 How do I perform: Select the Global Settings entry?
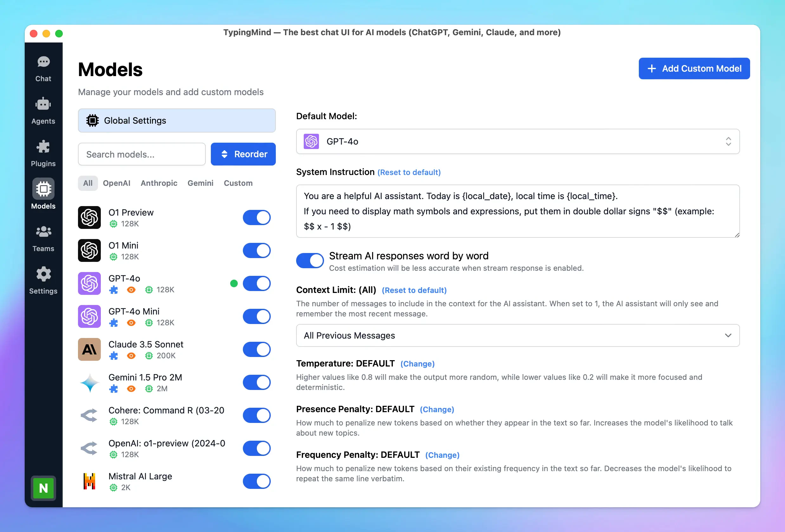click(x=177, y=120)
